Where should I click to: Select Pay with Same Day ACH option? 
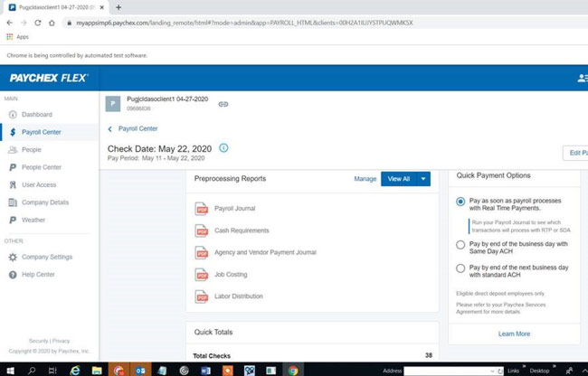[460, 245]
